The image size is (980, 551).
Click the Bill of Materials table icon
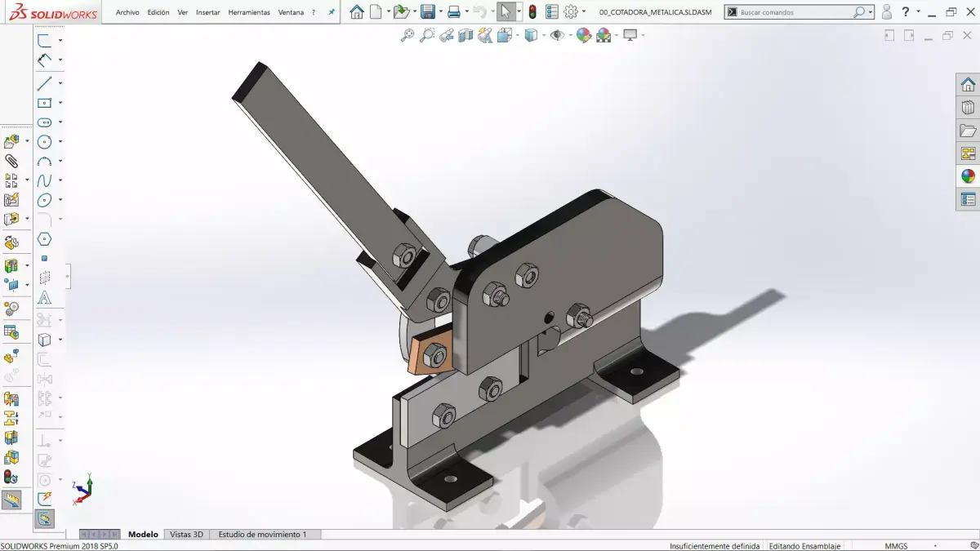click(x=11, y=332)
